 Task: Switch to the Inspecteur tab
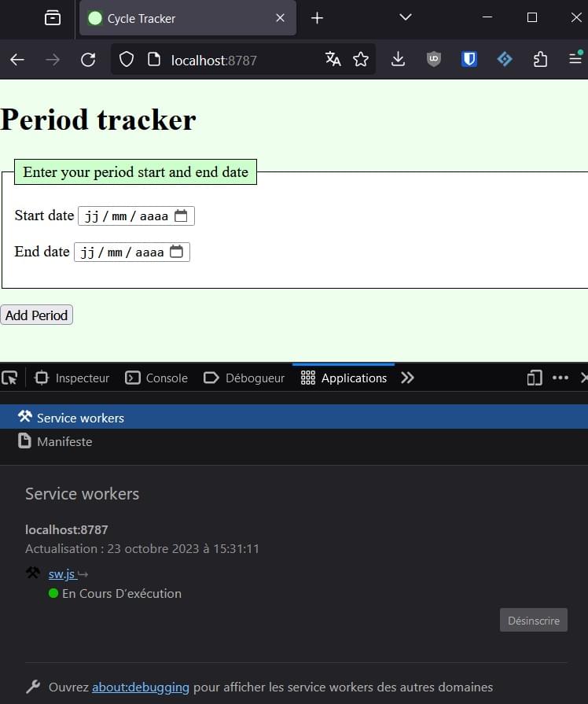(x=72, y=378)
